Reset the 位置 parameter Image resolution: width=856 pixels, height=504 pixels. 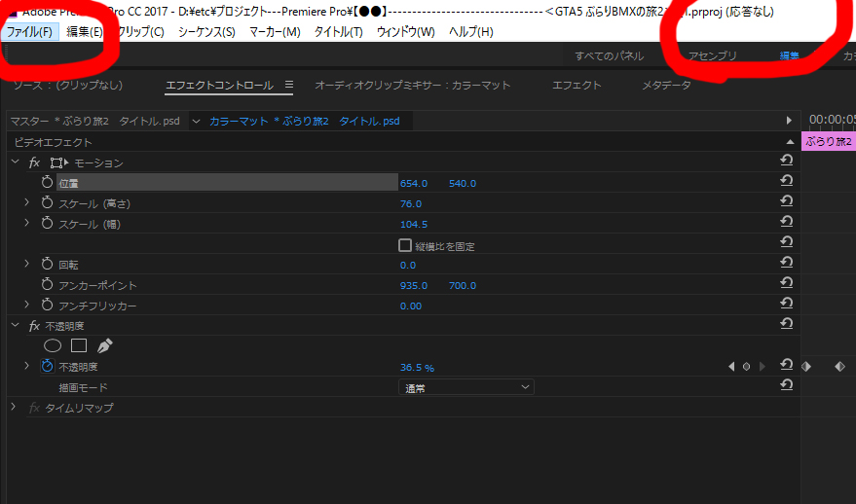click(x=786, y=181)
